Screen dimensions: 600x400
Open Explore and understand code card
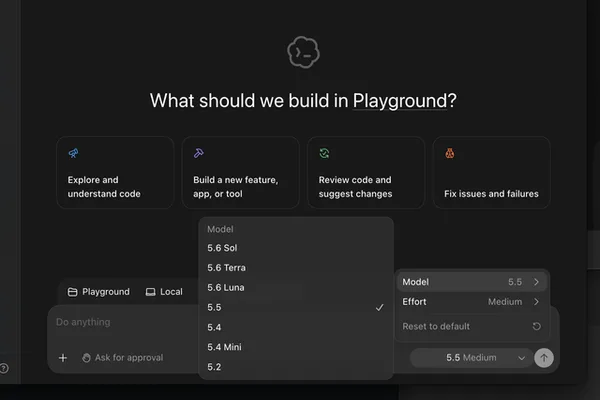[115, 173]
